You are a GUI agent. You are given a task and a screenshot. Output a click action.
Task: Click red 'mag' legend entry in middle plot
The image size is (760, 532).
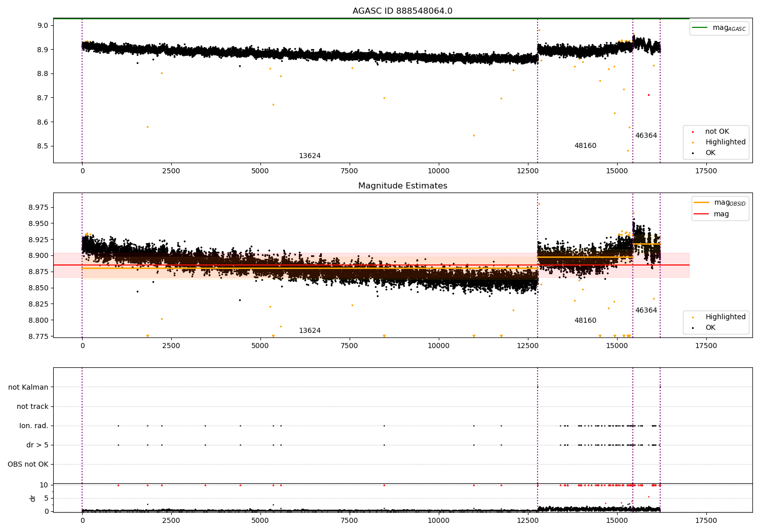[712, 214]
